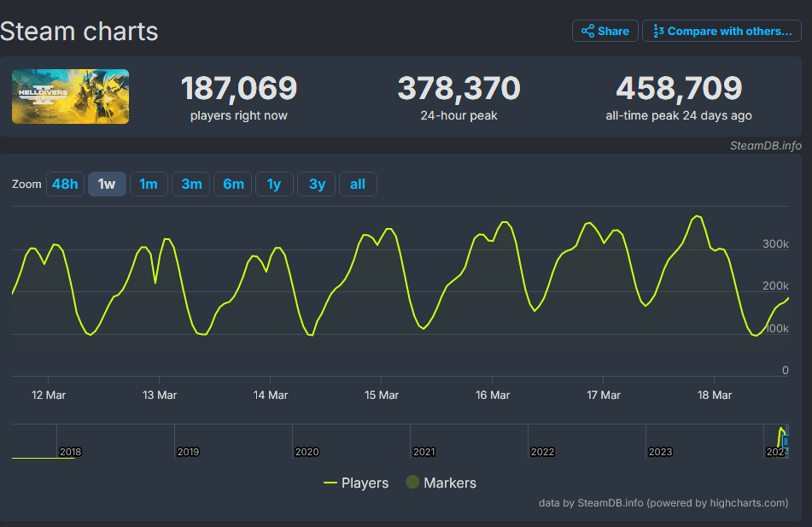Click the 2018 label in navigator timeline
This screenshot has width=812, height=527.
[x=70, y=452]
